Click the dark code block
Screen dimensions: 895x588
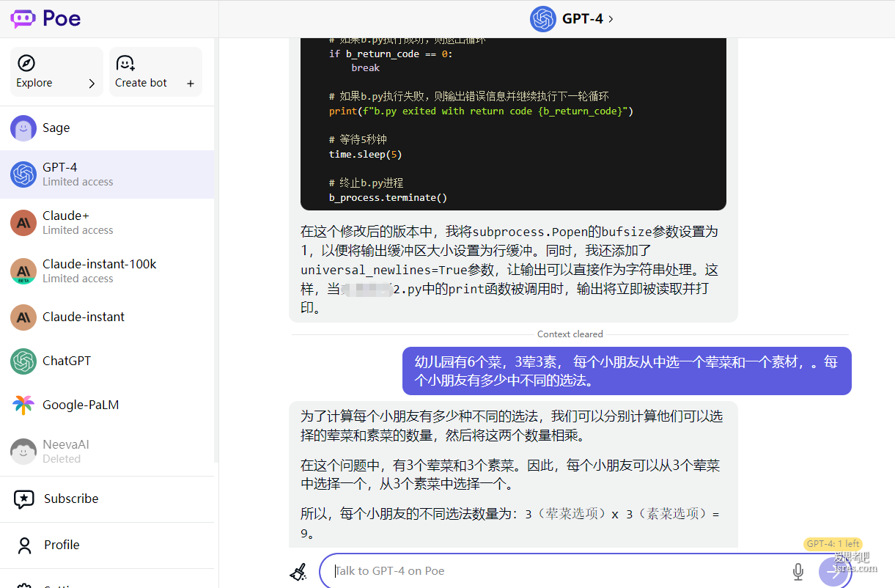point(513,124)
